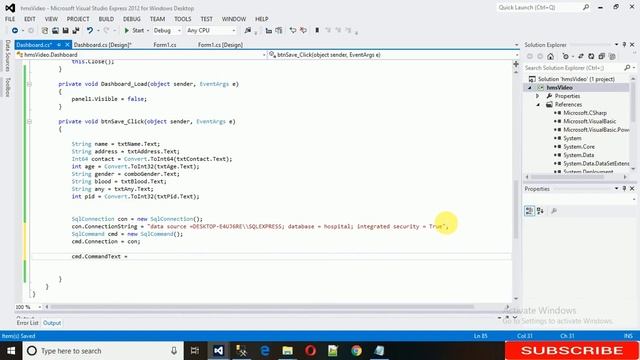The width and height of the screenshot is (640, 360).
Task: Collapse all nodes in Solution Explorer
Action: click(x=602, y=56)
